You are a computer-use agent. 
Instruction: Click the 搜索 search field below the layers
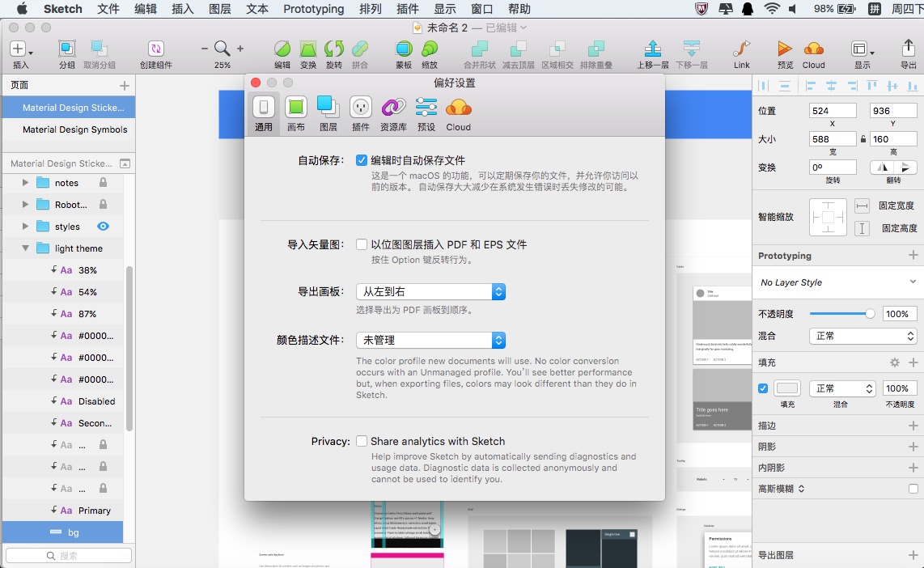pyautogui.click(x=68, y=555)
